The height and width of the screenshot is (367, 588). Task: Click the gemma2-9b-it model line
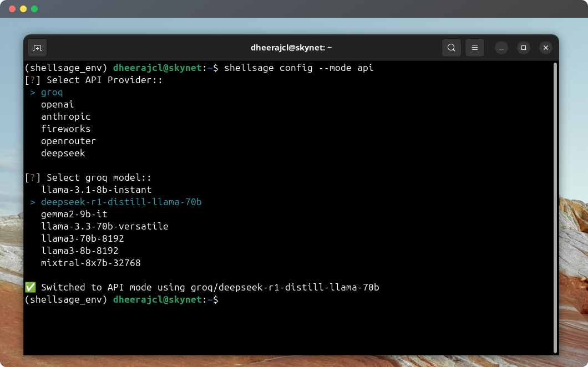tap(74, 214)
